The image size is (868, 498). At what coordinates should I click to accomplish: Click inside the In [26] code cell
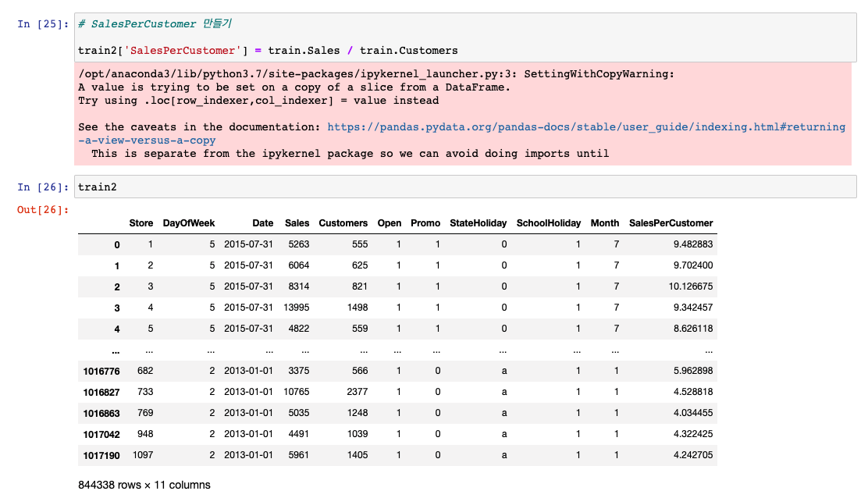[465, 187]
